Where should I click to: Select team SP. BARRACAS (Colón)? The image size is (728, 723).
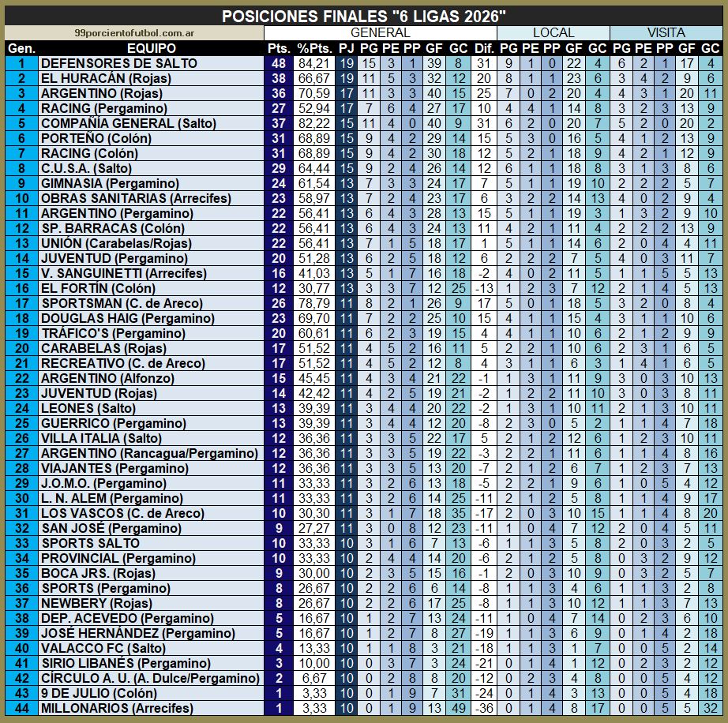pos(113,228)
